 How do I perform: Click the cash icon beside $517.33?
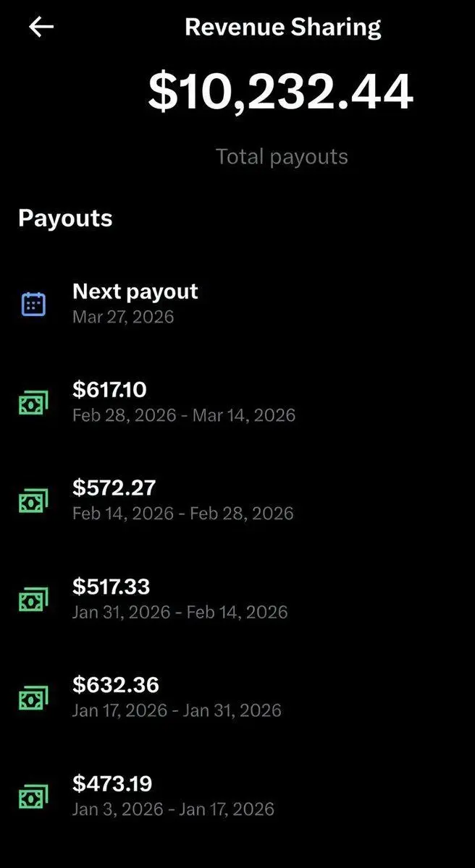(x=33, y=600)
